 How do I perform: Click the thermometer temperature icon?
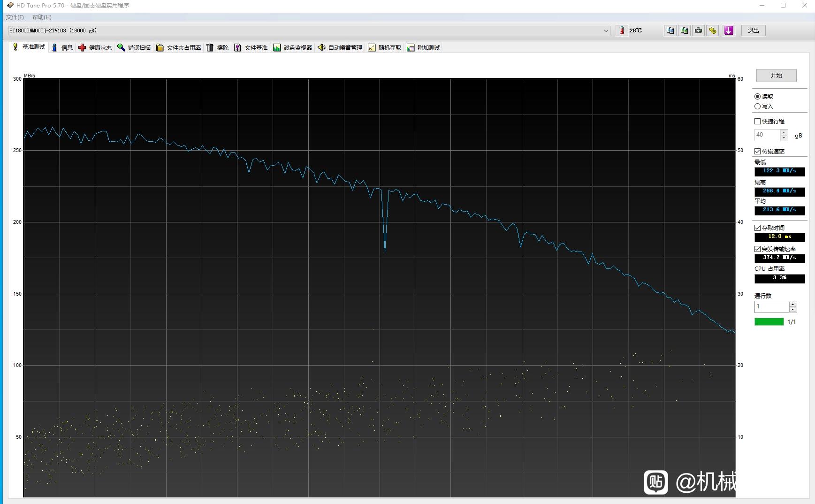click(x=622, y=31)
